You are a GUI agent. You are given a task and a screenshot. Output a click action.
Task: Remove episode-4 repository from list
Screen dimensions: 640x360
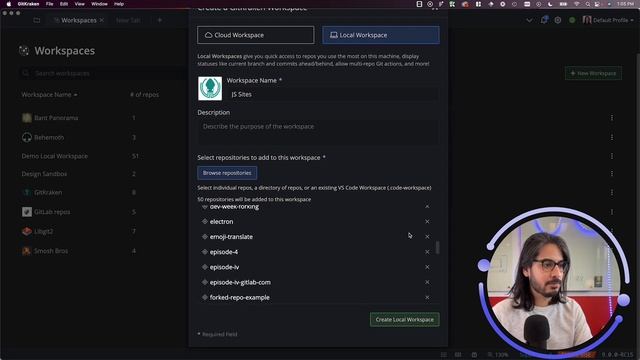coord(427,252)
